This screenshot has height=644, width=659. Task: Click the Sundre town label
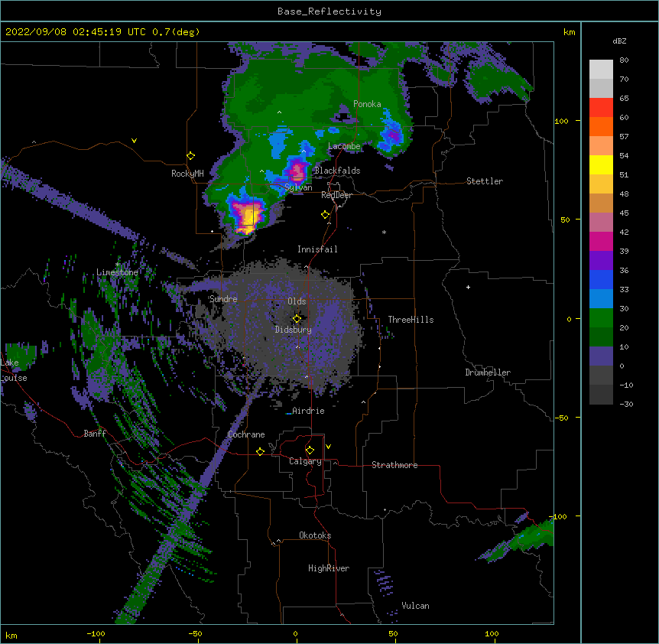point(223,299)
